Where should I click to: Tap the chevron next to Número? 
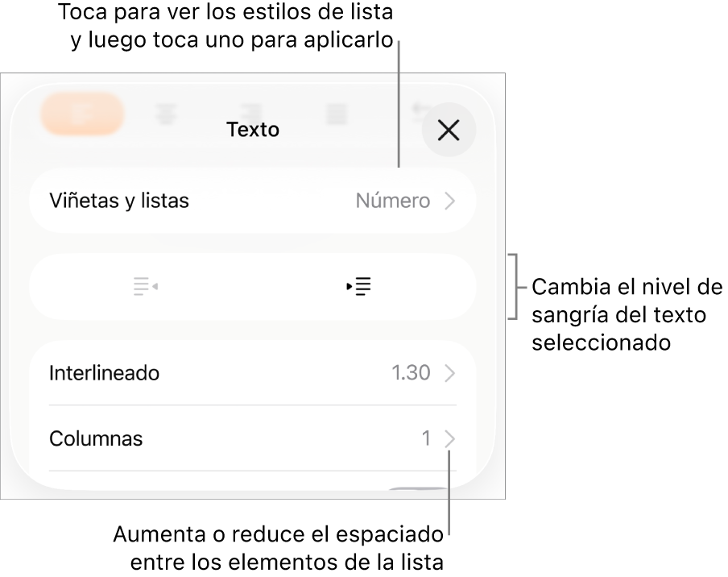[450, 201]
